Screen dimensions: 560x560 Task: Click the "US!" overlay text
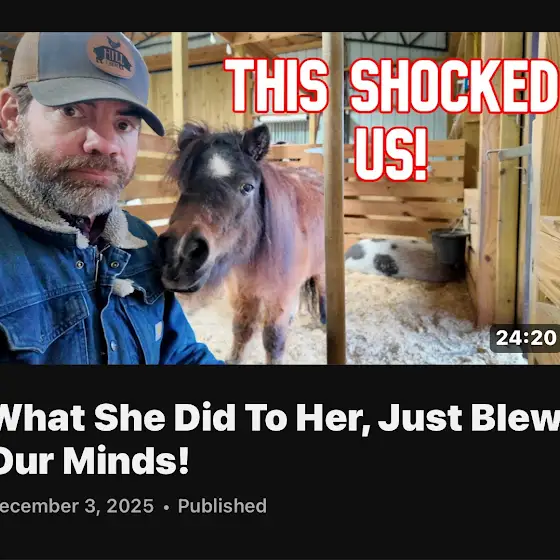click(x=391, y=154)
